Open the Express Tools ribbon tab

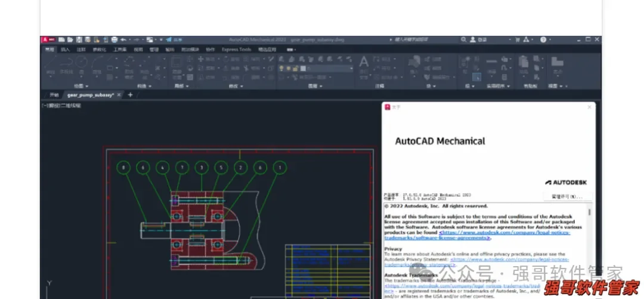tap(236, 50)
